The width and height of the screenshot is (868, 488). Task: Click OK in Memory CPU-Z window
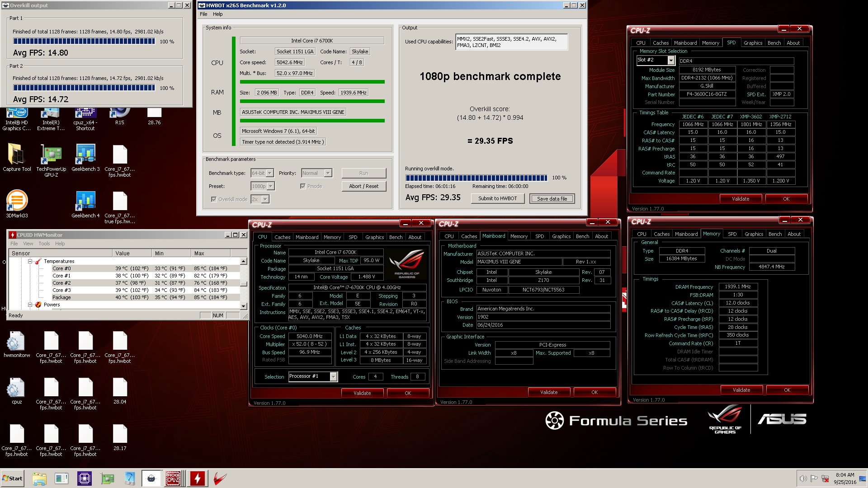pos(787,390)
